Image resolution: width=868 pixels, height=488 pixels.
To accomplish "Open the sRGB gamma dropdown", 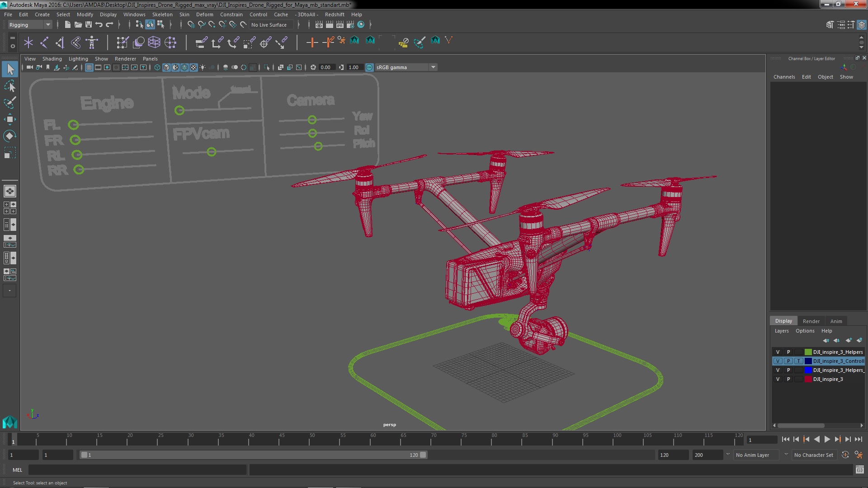I will pos(406,67).
